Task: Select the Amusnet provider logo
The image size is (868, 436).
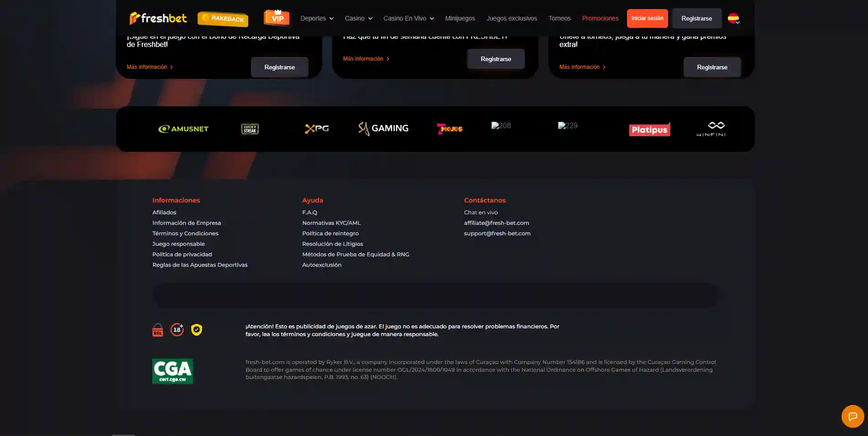Action: click(183, 129)
